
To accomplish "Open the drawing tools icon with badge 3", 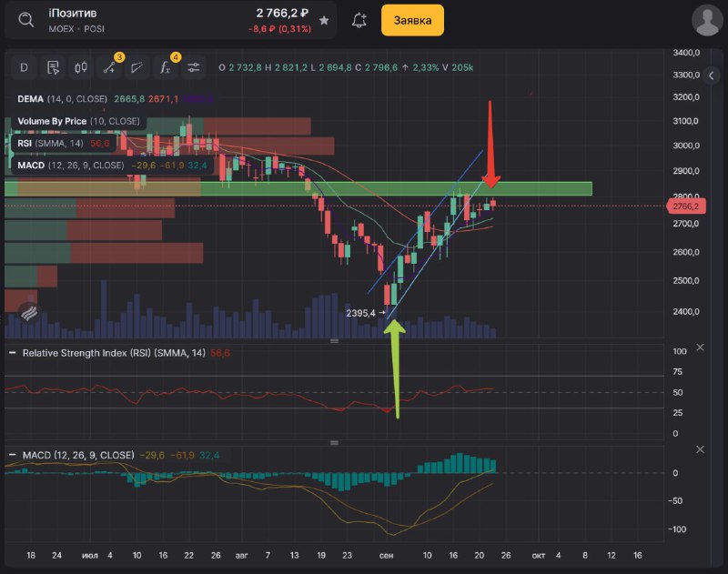I will (x=109, y=67).
